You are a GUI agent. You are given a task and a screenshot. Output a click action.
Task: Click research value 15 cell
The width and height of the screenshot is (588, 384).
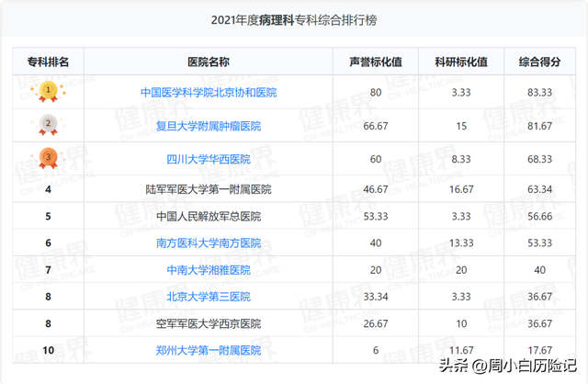tap(461, 126)
